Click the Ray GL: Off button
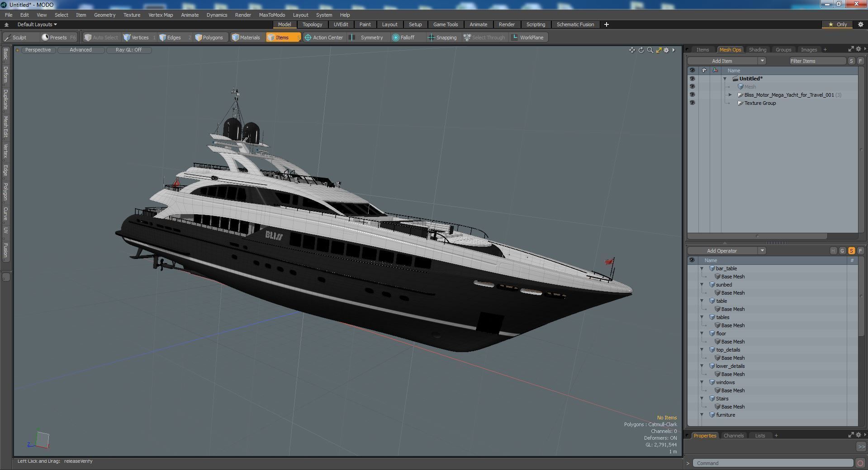The image size is (868, 470). pos(128,50)
